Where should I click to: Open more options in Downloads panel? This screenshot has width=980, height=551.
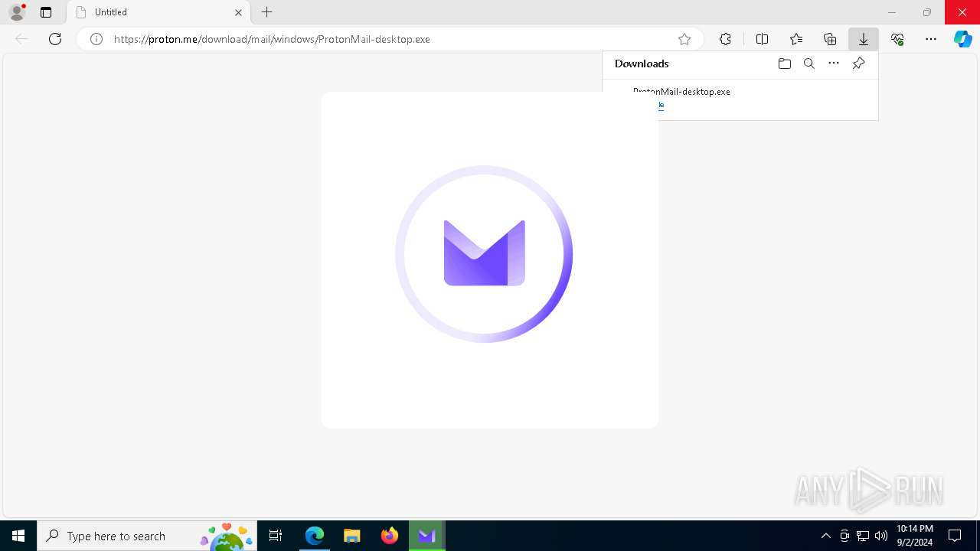834,64
